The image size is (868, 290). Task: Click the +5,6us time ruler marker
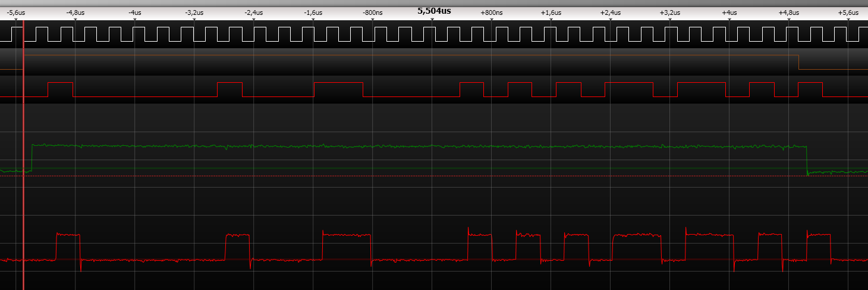(x=848, y=13)
